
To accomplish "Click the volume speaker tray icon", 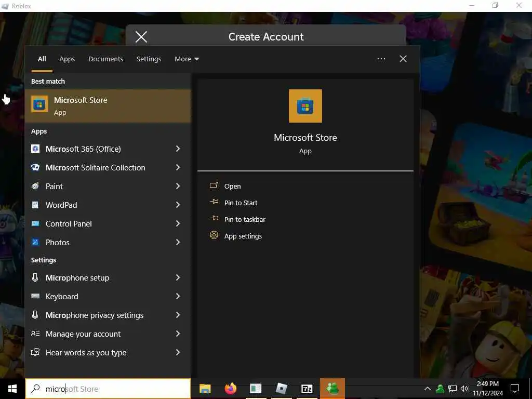I will tap(464, 389).
